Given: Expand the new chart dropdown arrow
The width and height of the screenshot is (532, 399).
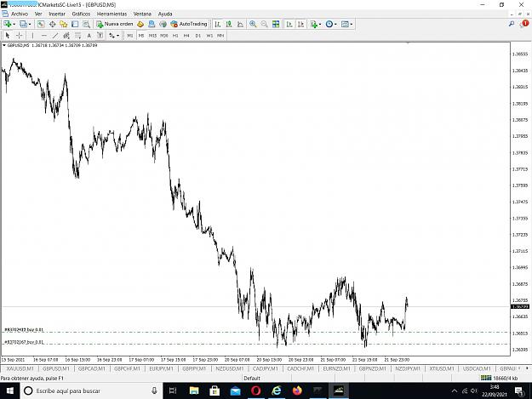Looking at the screenshot, I should pos(14,24).
